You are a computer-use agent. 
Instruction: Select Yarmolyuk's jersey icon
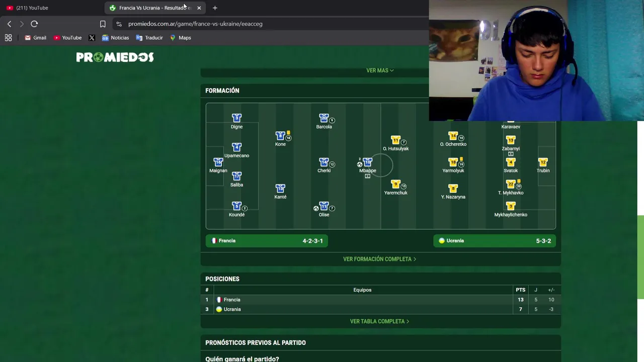[453, 162]
